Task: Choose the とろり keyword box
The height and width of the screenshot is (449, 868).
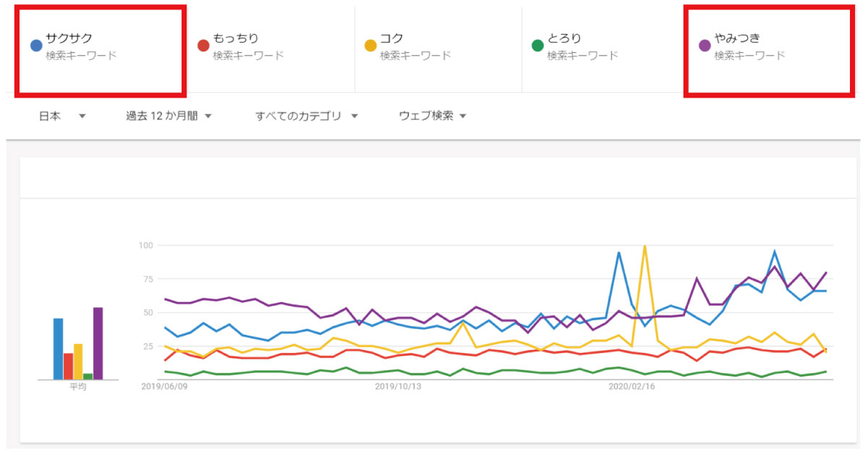Action: click(565, 38)
